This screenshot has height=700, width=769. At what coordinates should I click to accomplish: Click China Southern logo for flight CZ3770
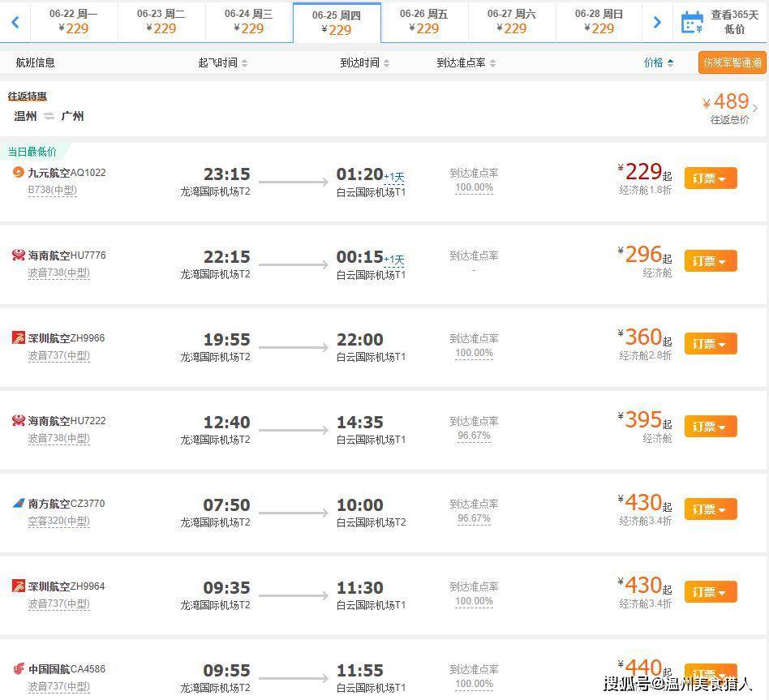[x=19, y=504]
